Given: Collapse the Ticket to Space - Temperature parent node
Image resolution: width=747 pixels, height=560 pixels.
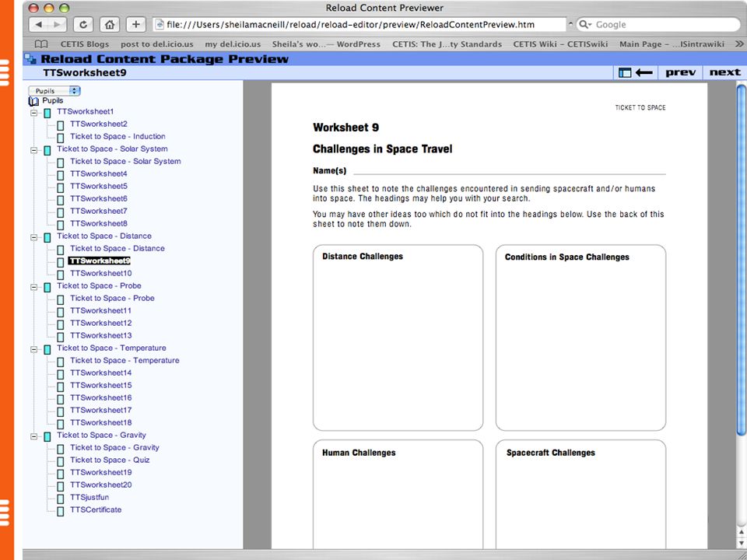Looking at the screenshot, I should click(33, 349).
